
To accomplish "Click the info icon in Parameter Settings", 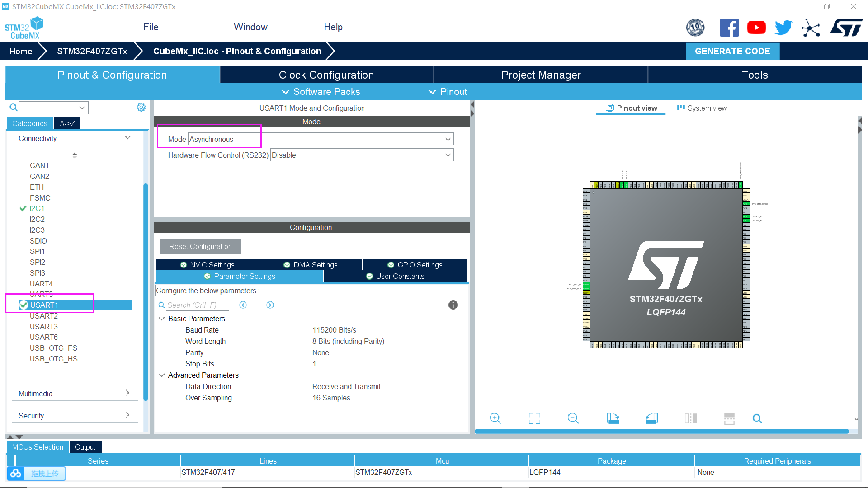I will 453,305.
